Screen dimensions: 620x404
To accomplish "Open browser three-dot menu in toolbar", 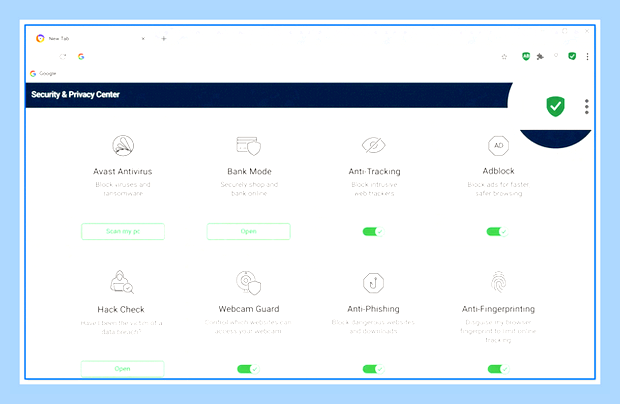I will tap(587, 57).
